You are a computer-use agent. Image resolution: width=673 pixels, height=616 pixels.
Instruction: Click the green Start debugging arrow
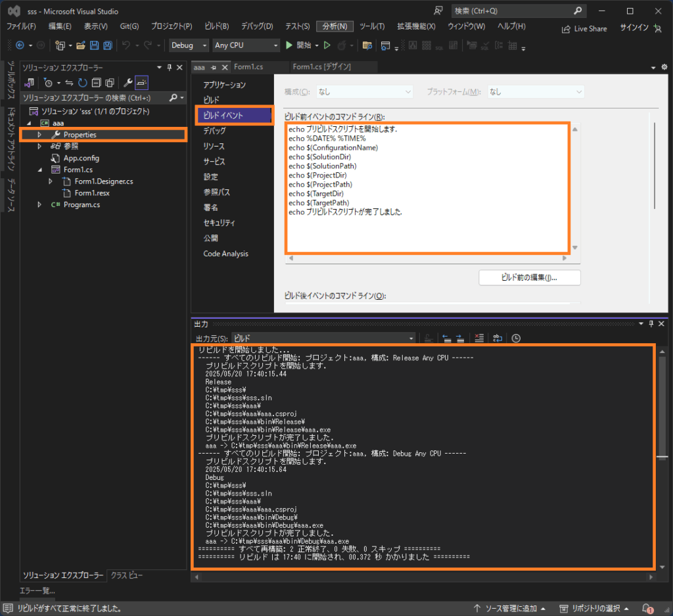point(289,45)
